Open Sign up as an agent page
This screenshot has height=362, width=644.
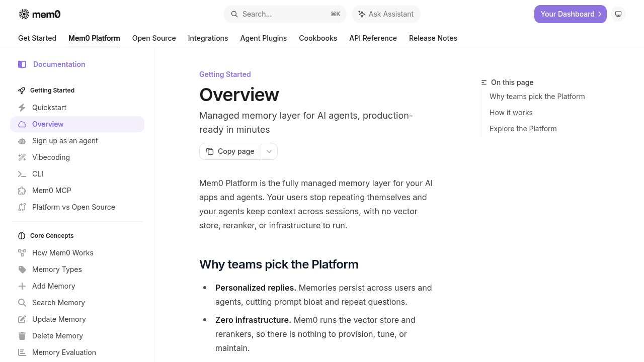coord(77,141)
